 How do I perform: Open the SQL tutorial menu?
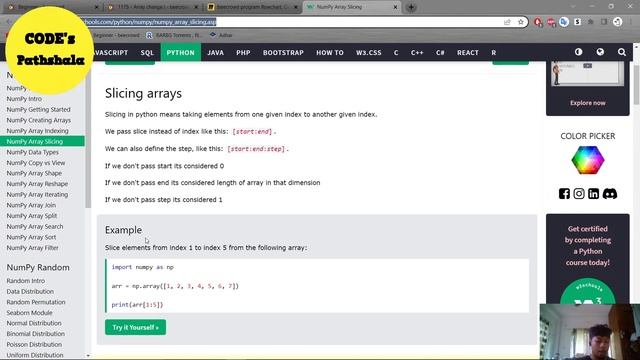147,53
